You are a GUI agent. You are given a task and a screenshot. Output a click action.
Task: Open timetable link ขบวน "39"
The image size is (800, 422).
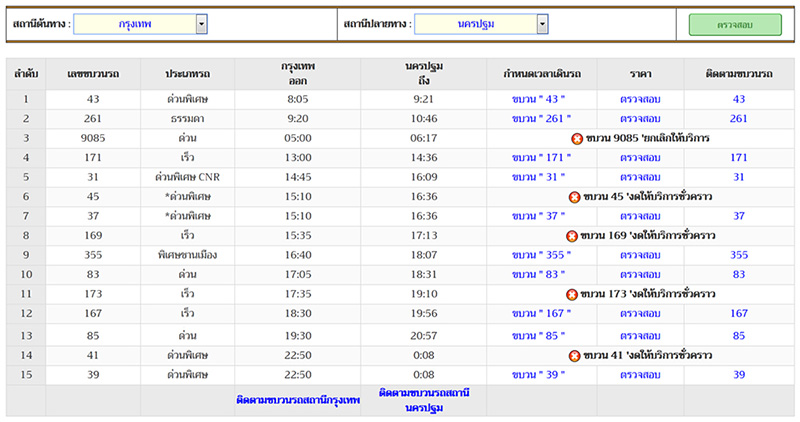coord(540,375)
